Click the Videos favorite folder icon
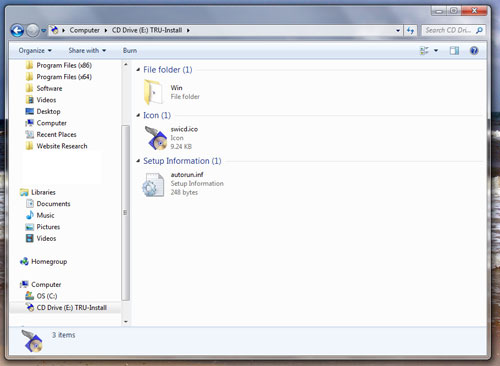 click(x=30, y=100)
